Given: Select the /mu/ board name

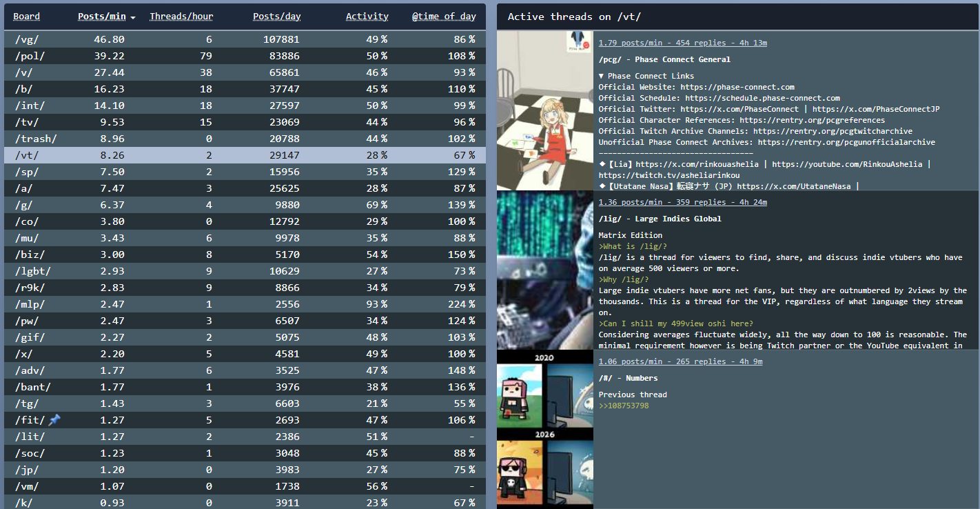Looking at the screenshot, I should click(27, 238).
